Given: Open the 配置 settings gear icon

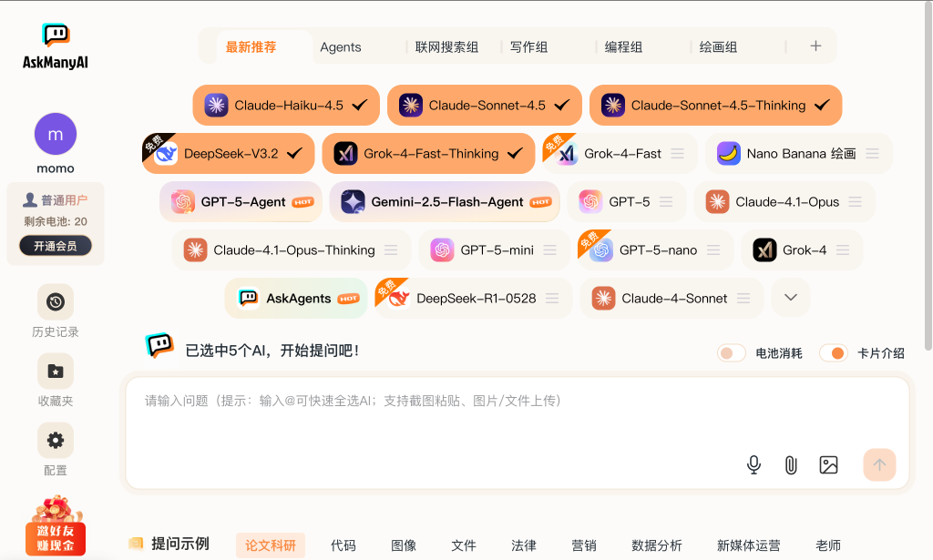Looking at the screenshot, I should point(56,441).
